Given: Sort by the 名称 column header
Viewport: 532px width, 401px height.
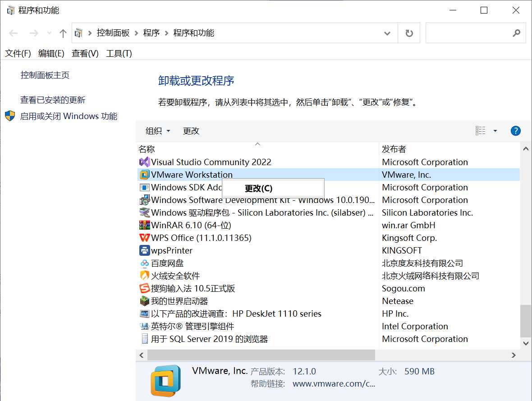Looking at the screenshot, I should coord(258,149).
